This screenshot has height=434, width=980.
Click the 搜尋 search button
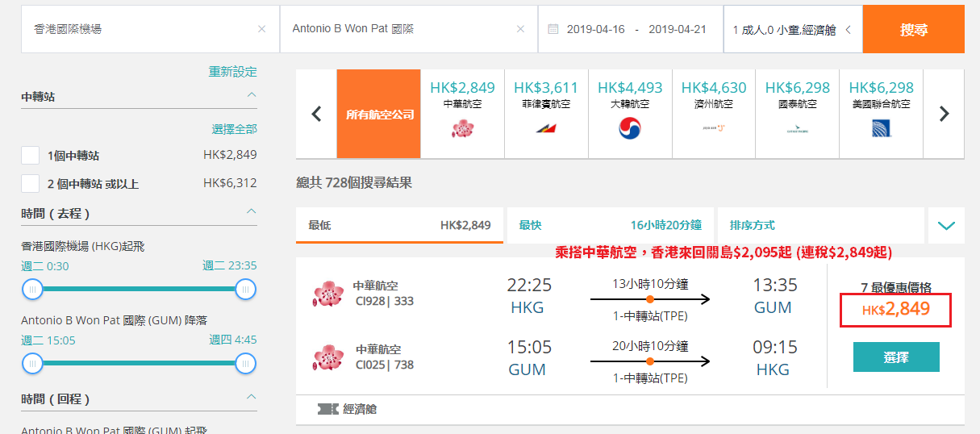pos(913,29)
